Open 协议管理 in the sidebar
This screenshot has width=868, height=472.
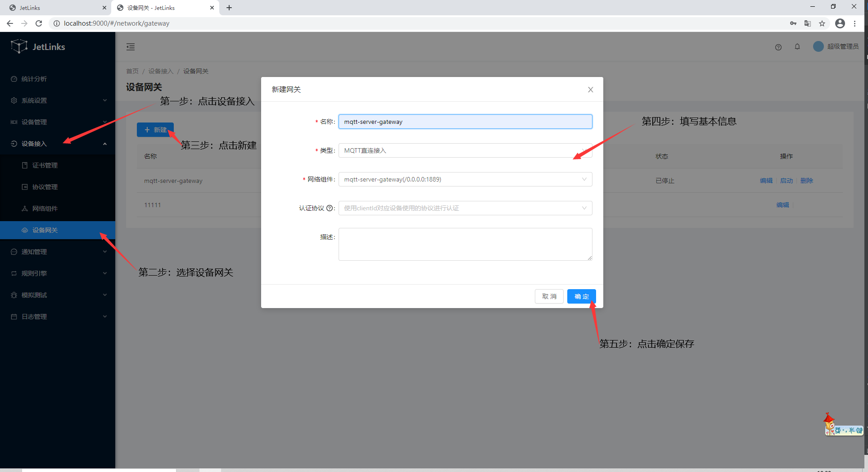(45, 186)
